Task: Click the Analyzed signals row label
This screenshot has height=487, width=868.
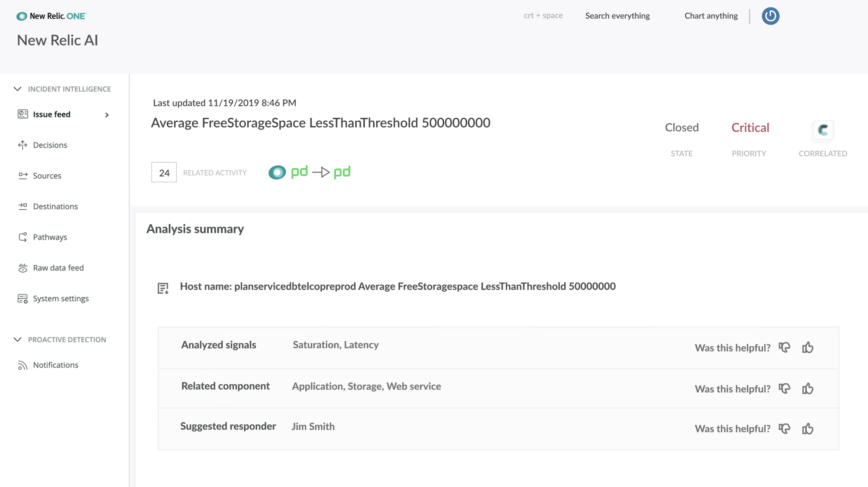Action: [x=219, y=345]
